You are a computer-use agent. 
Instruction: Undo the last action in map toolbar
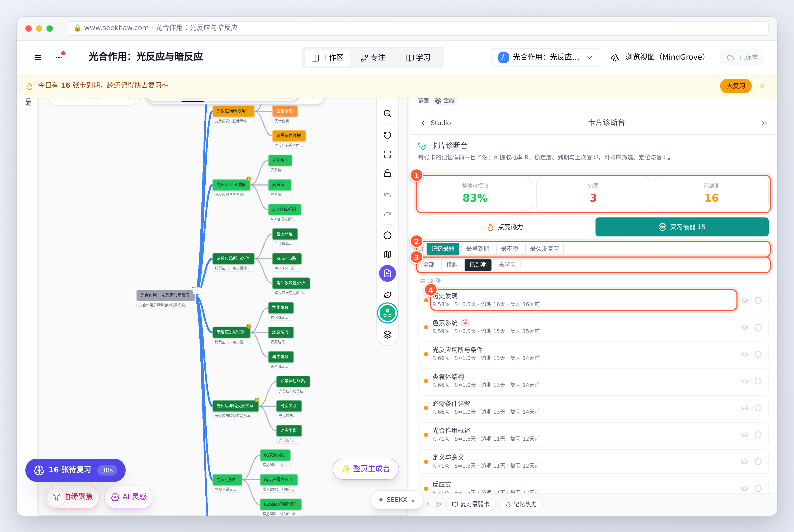click(x=387, y=195)
